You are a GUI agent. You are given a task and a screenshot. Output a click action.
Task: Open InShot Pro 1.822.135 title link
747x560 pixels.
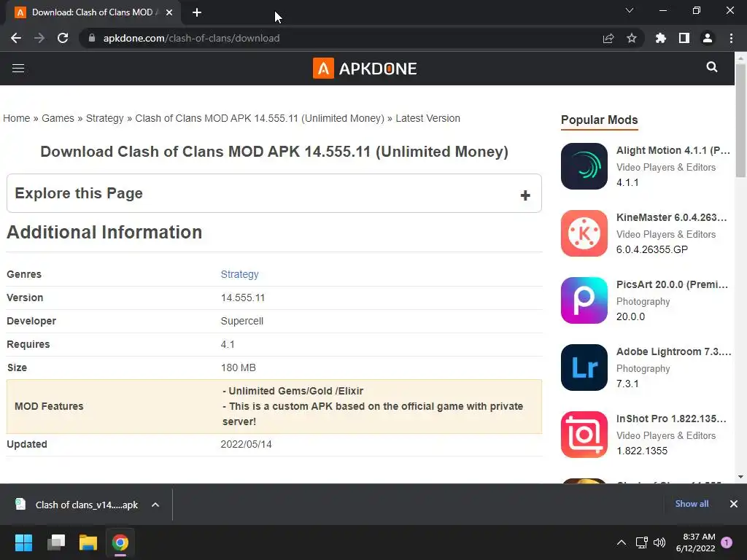coord(671,419)
